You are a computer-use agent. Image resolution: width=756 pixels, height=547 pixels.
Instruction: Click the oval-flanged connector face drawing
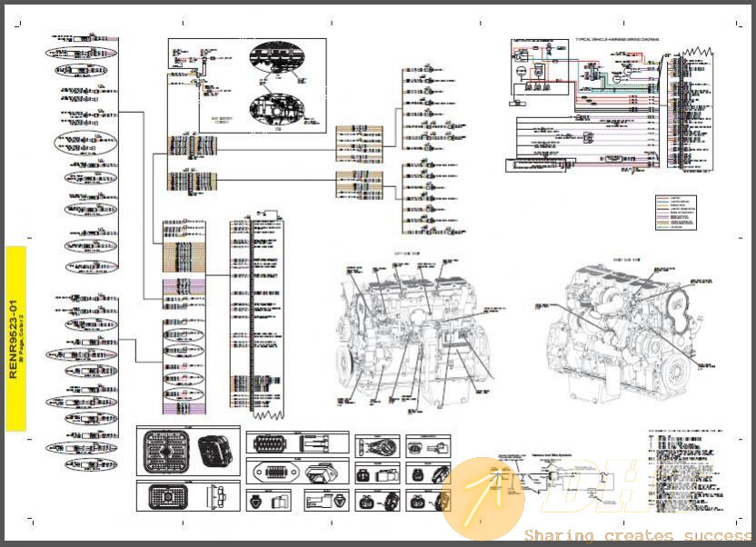tap(276, 472)
